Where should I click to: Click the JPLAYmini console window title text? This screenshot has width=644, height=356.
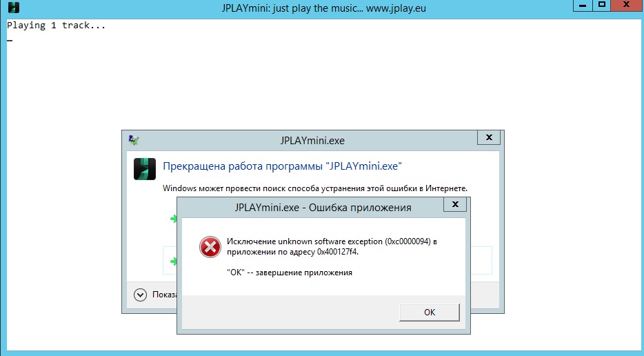(323, 8)
